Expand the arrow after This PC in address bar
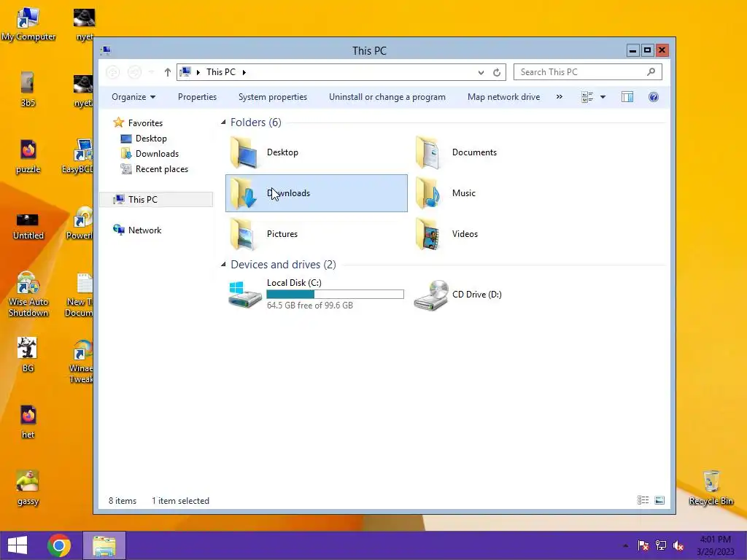This screenshot has width=747, height=560. pos(244,72)
